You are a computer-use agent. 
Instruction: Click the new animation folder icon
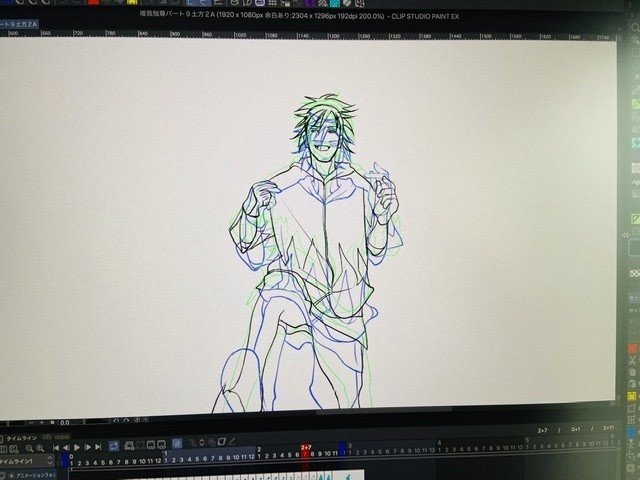(129, 446)
